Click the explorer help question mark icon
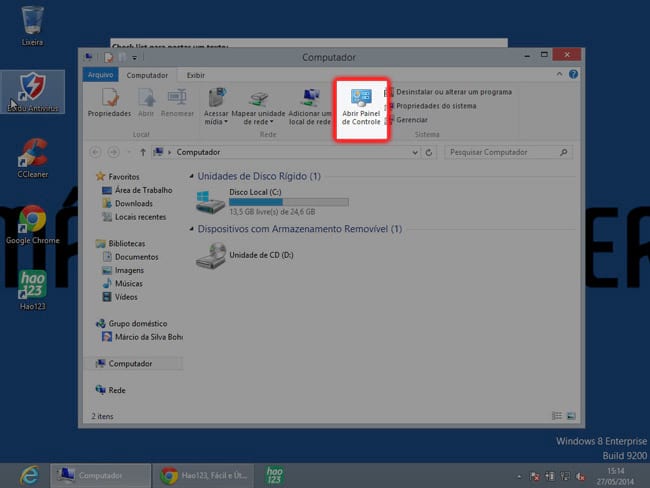The image size is (650, 488). tap(574, 74)
